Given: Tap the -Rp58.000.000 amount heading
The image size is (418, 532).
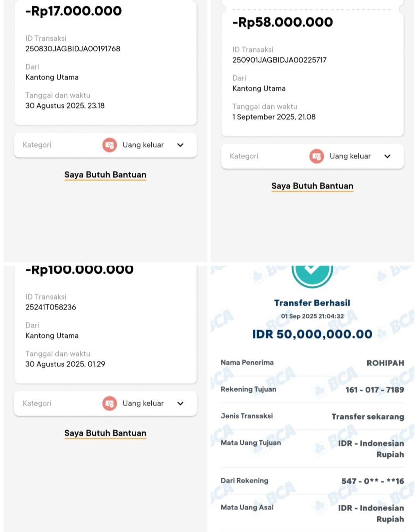Looking at the screenshot, I should pos(283,22).
